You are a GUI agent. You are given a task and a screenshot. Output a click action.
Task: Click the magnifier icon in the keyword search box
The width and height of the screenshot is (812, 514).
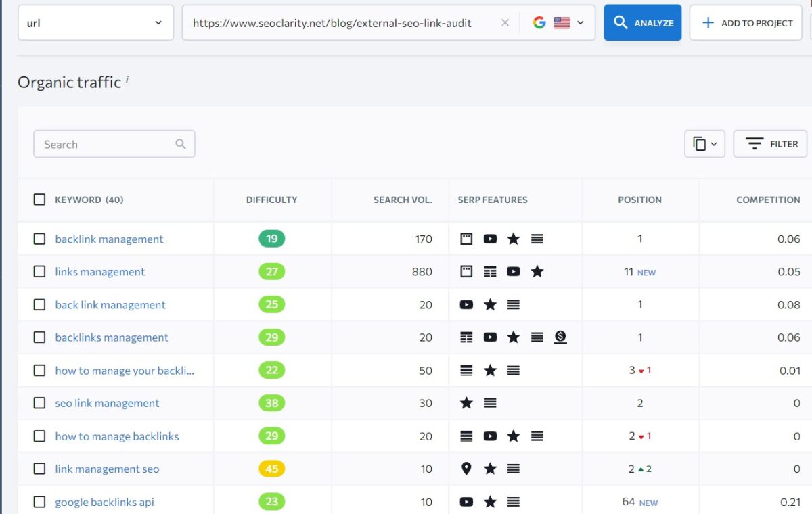180,144
